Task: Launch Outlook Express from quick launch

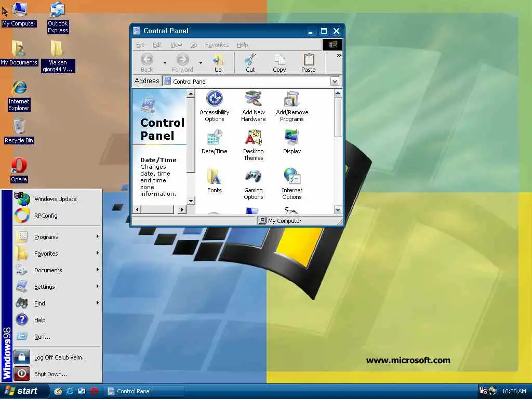Action: click(x=82, y=391)
